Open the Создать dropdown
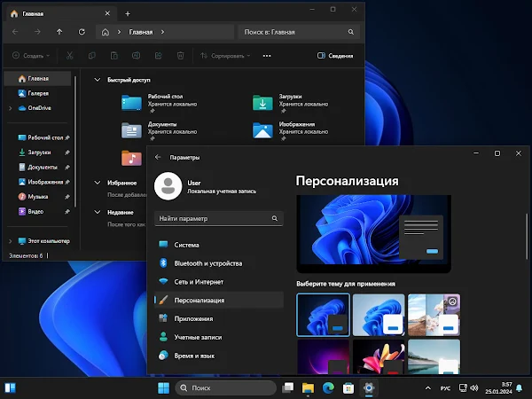This screenshot has height=399, width=532. pos(31,56)
